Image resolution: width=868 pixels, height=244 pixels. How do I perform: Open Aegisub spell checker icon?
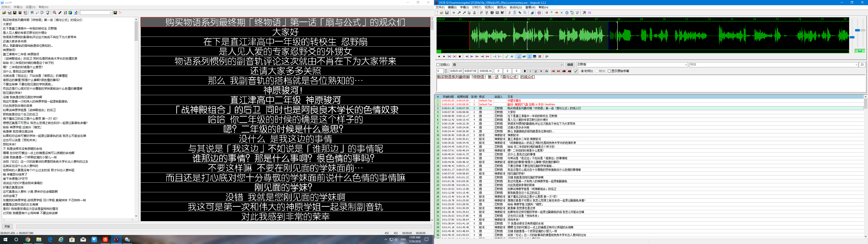[577, 13]
